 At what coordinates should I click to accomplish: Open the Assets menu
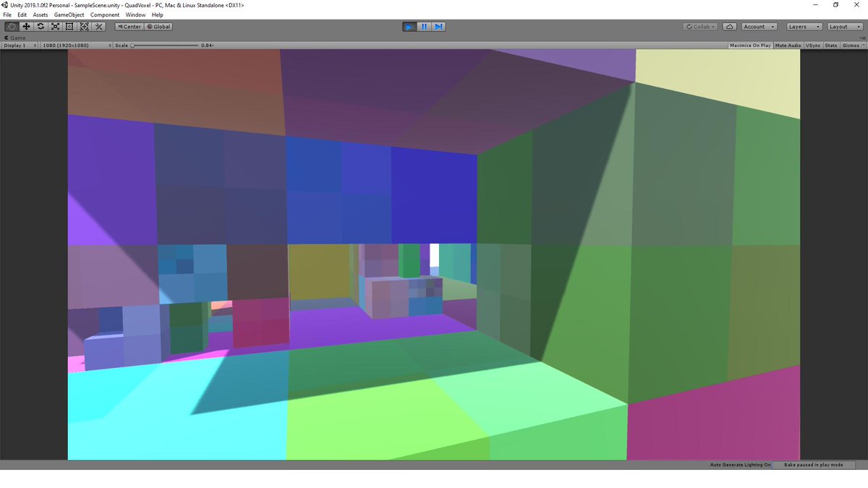[x=41, y=14]
